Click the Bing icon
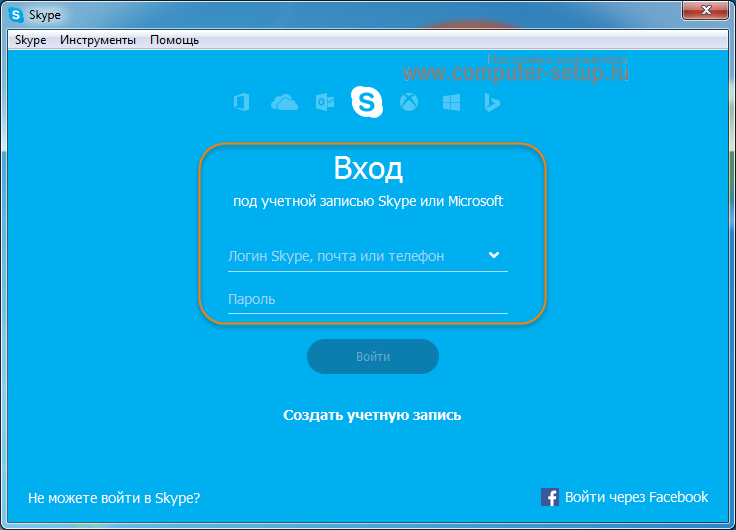This screenshot has height=530, width=736. [x=491, y=102]
